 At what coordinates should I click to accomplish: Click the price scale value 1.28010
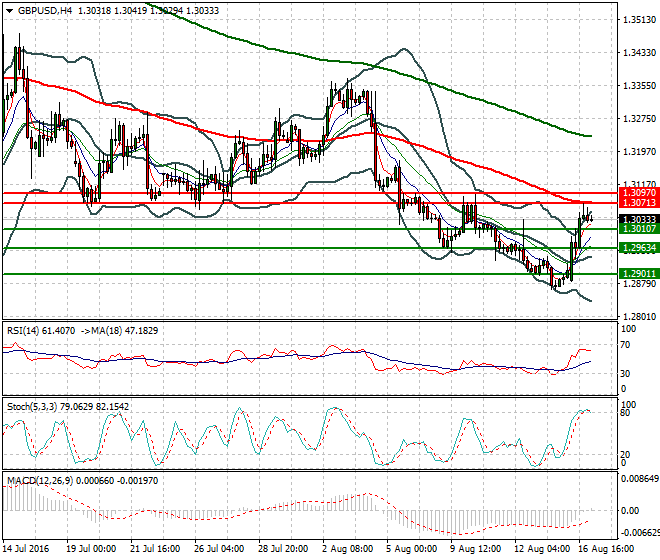point(639,317)
